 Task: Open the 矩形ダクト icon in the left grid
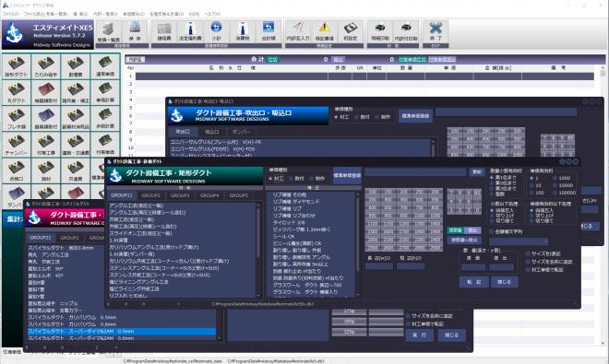pos(17,66)
